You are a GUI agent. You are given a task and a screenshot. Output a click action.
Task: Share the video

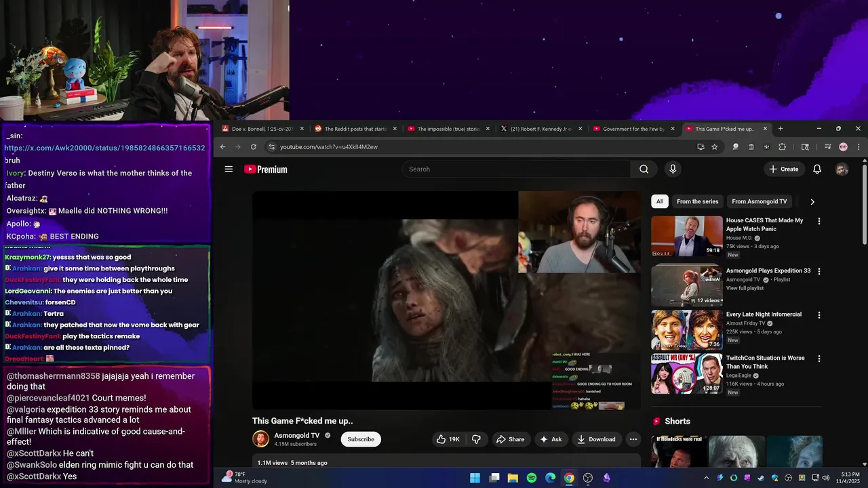pos(510,439)
